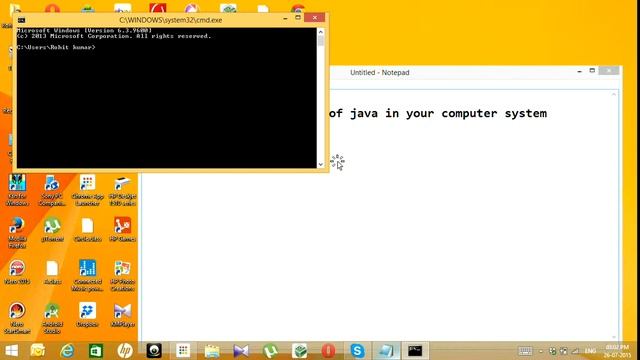
Task: Click cmd window scroll down arrow
Action: pyautogui.click(x=321, y=164)
